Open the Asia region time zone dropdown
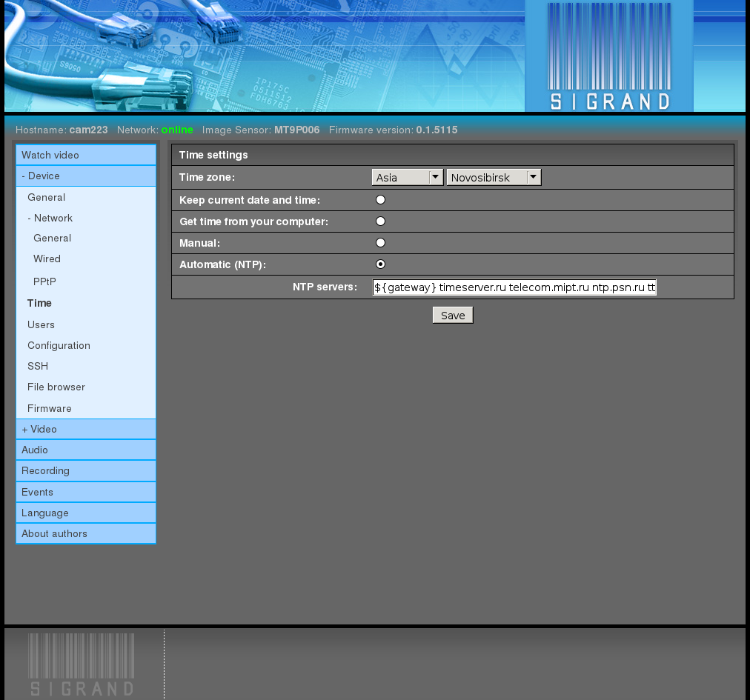750x700 pixels. (408, 177)
